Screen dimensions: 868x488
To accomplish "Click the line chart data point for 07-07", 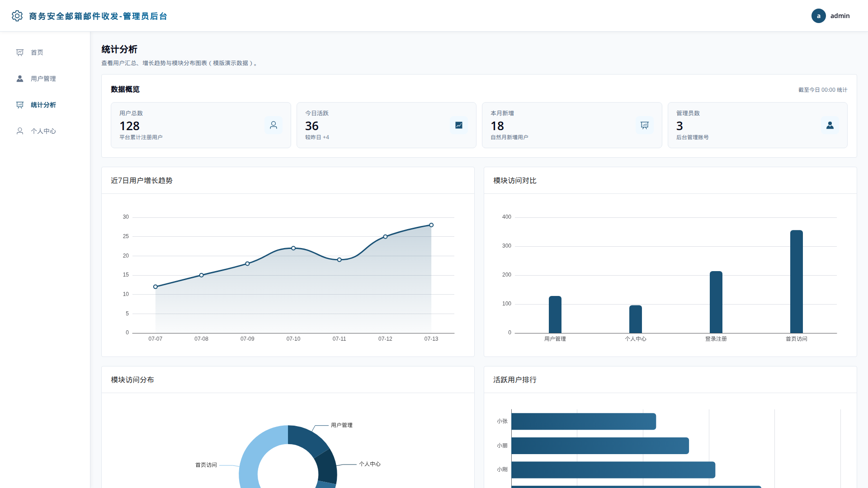I will coord(156,287).
